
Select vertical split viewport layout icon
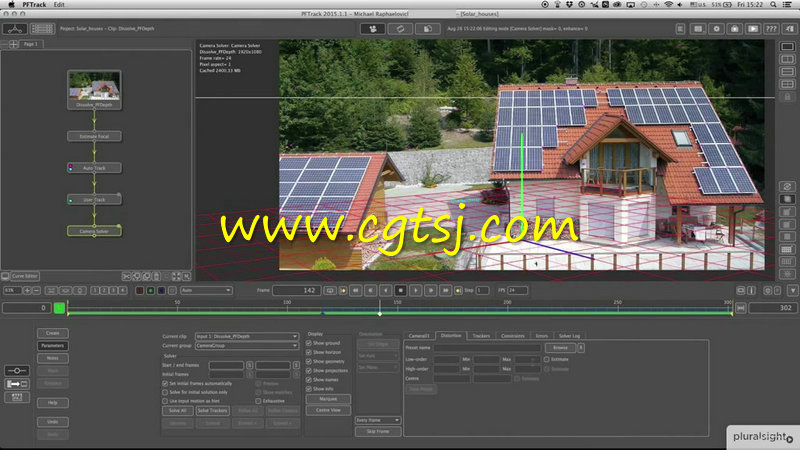click(x=787, y=59)
